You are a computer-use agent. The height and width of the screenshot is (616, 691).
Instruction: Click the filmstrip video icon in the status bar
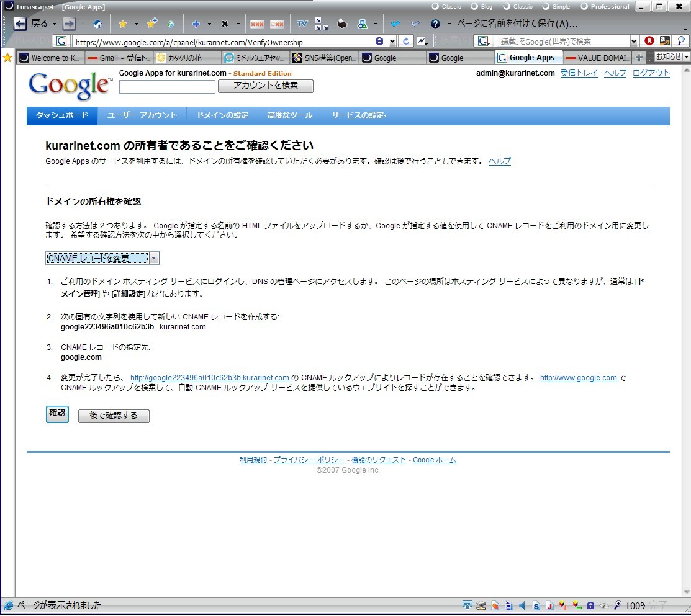tap(508, 606)
